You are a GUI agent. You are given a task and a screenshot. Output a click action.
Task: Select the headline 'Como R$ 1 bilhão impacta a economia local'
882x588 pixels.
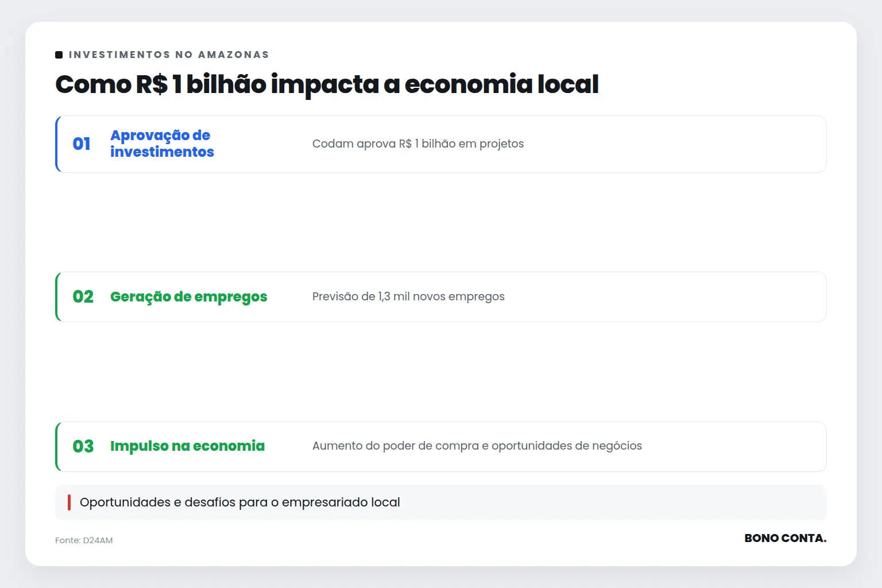pos(327,84)
